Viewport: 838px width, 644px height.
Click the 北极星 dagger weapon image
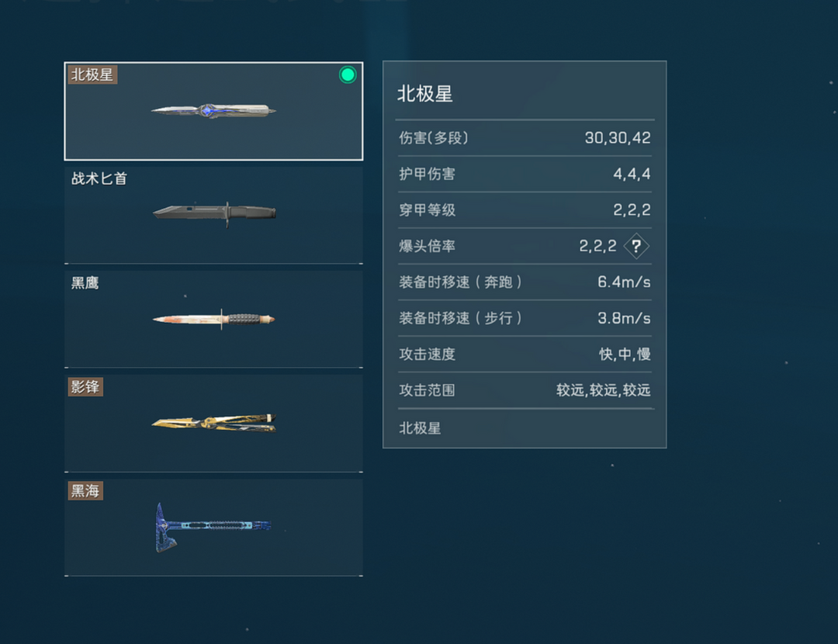[x=214, y=111]
